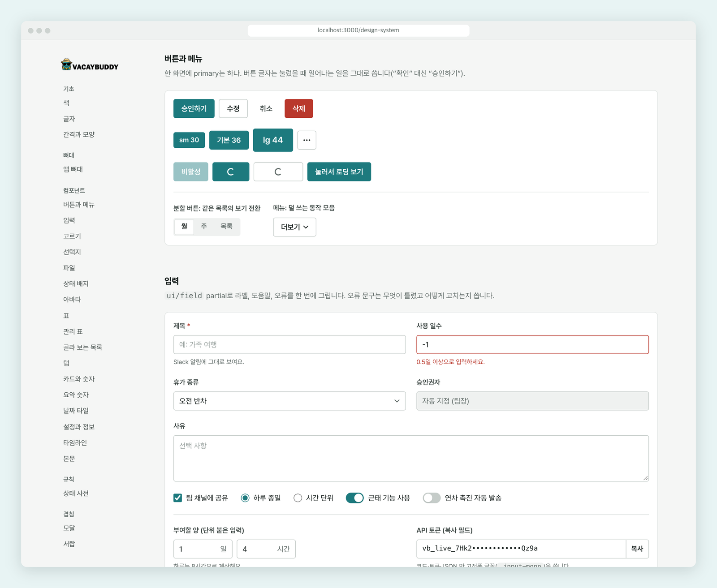Click the API token field vb_live_7Hk2
The width and height of the screenshot is (717, 588).
[x=521, y=549]
